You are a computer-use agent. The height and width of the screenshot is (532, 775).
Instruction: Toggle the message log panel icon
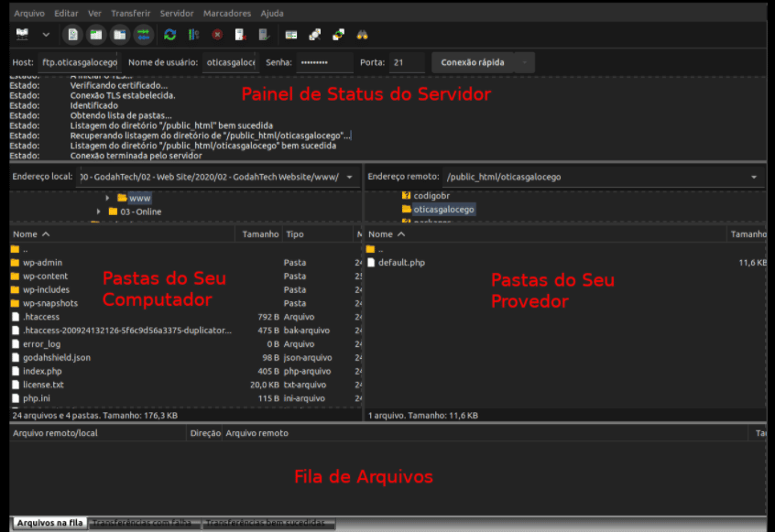(x=73, y=35)
